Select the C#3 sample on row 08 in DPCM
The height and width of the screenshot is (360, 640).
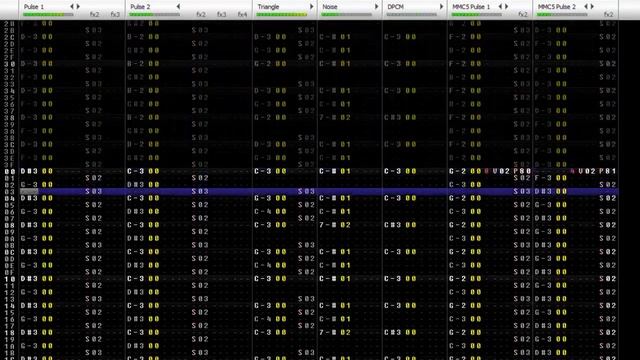[393, 225]
